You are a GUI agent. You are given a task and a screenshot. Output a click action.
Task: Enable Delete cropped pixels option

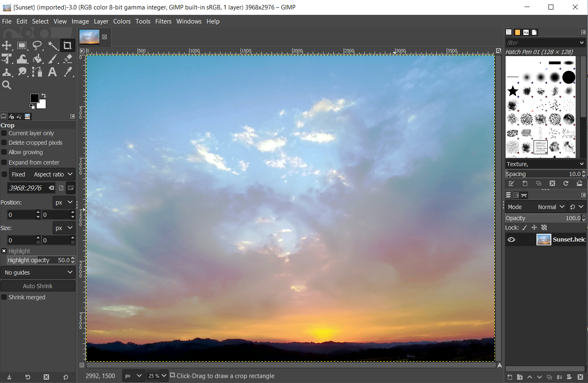pos(4,143)
